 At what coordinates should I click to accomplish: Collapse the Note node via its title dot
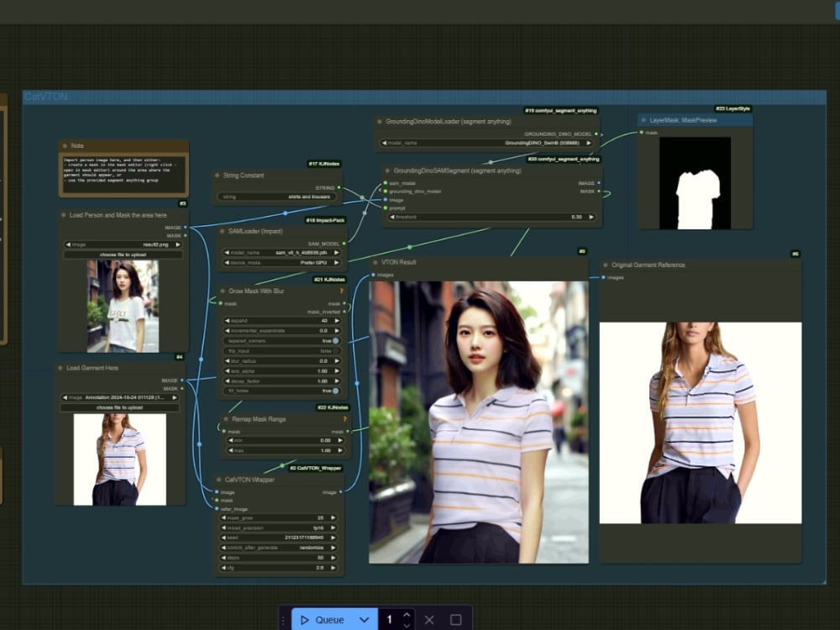(65, 145)
